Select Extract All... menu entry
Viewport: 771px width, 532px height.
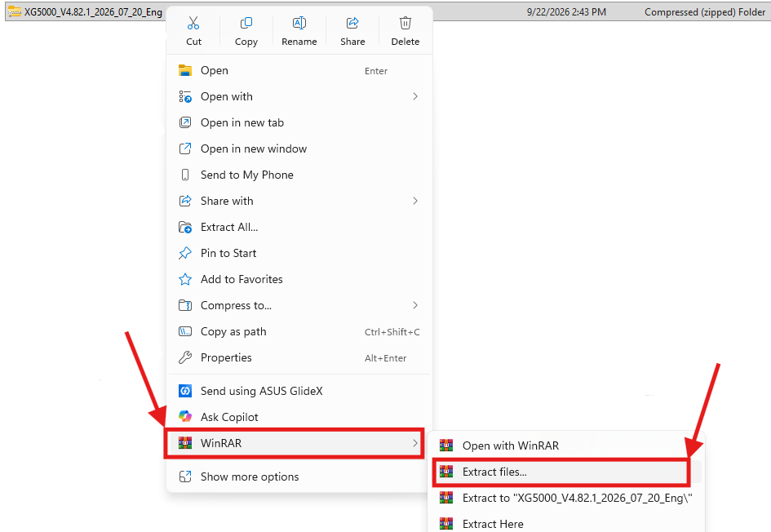point(299,227)
